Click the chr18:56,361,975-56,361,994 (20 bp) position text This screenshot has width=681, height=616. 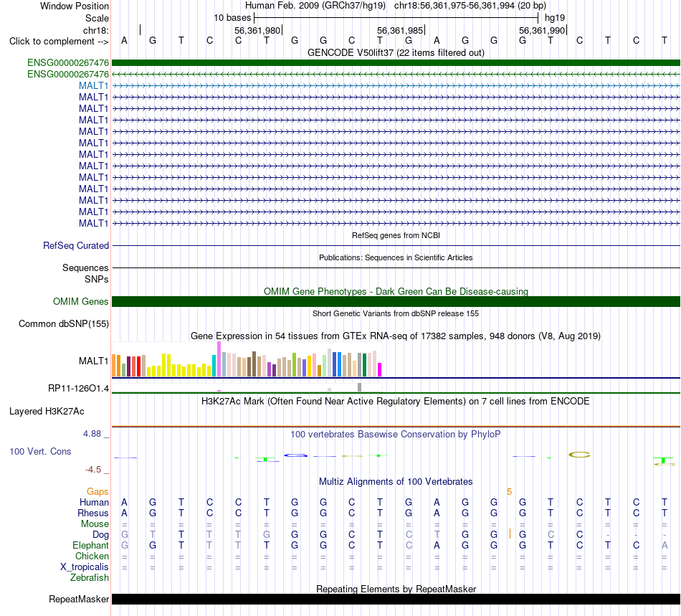(470, 6)
